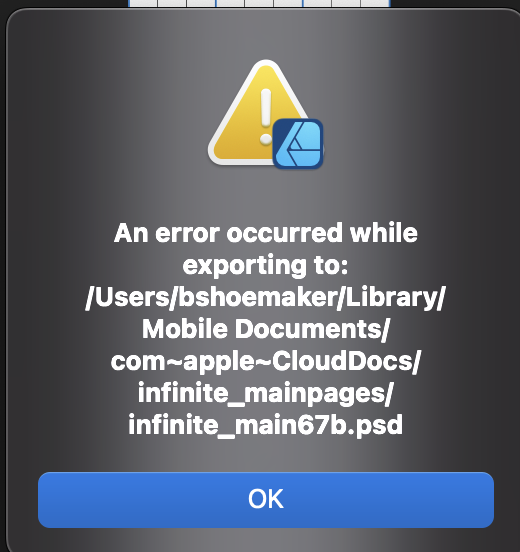Select the third cell from right in top strip
The width and height of the screenshot is (520, 552).
pos(317,3)
